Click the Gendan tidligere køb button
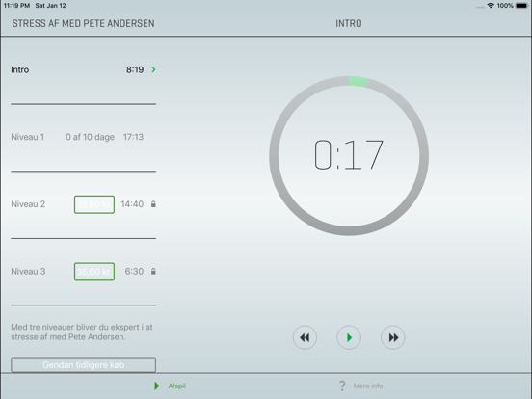This screenshot has height=399, width=532. [84, 364]
